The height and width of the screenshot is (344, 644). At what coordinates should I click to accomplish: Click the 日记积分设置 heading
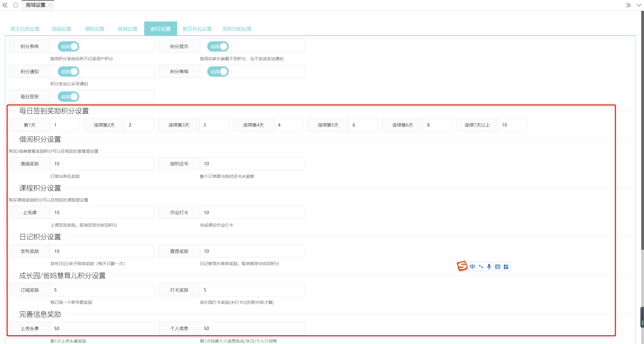click(x=40, y=237)
